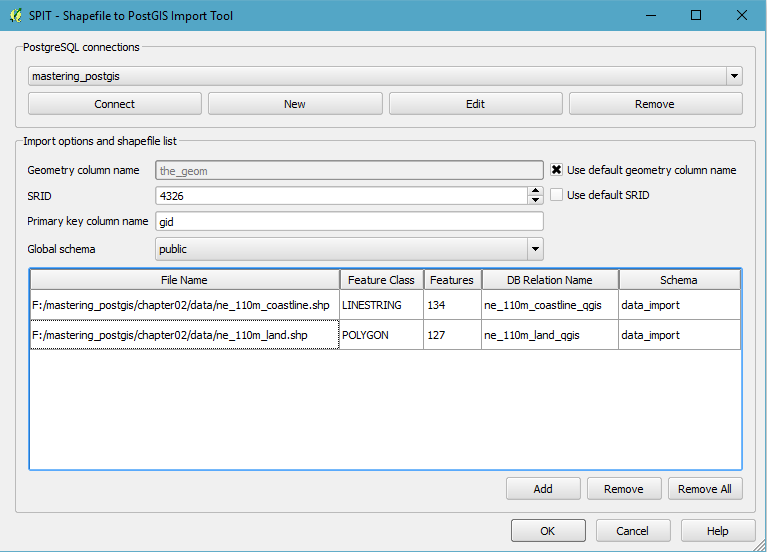767x552 pixels.
Task: Expand the Global schema dropdown
Action: pyautogui.click(x=535, y=249)
